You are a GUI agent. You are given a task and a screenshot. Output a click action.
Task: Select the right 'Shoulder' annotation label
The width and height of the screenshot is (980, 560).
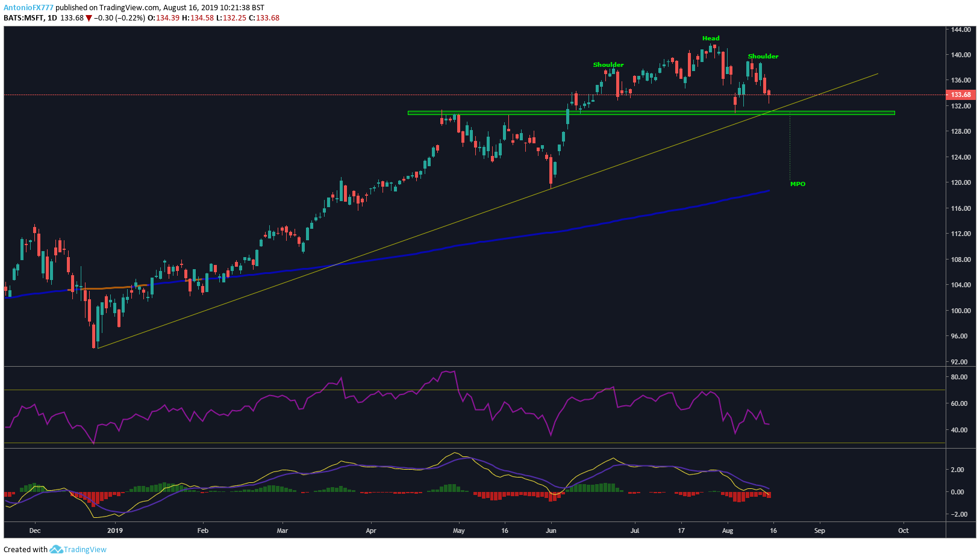(x=763, y=57)
